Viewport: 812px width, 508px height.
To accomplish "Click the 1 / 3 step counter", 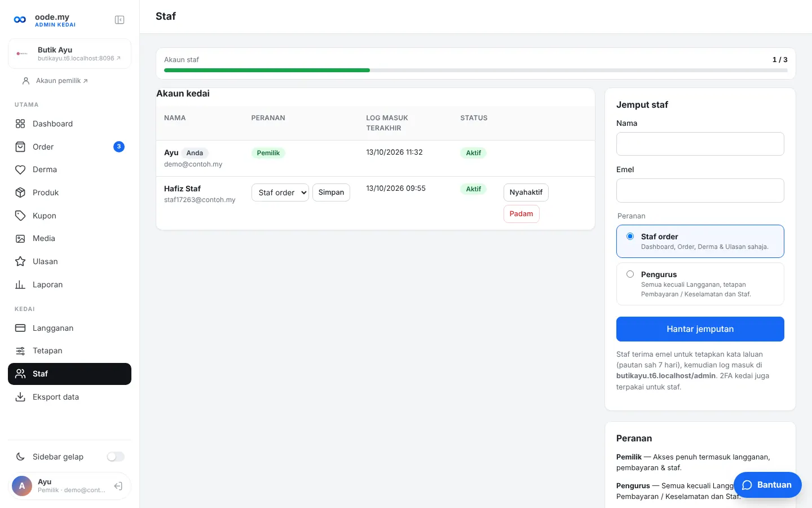I will (x=780, y=59).
